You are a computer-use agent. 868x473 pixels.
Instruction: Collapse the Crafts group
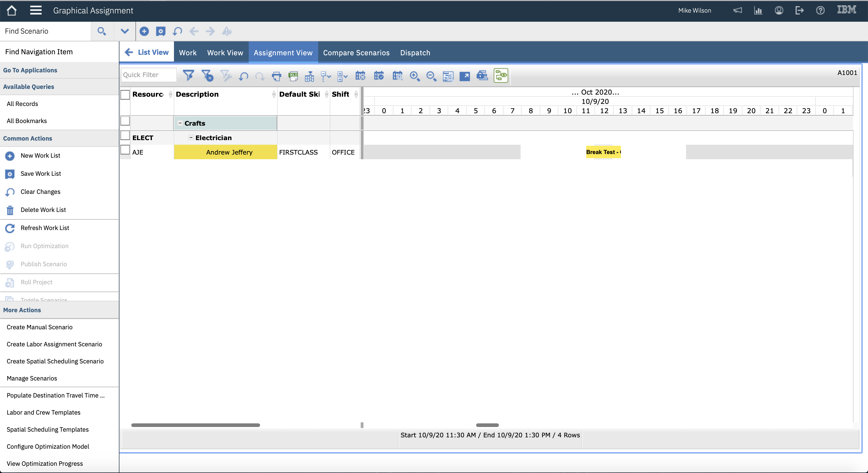[x=180, y=123]
